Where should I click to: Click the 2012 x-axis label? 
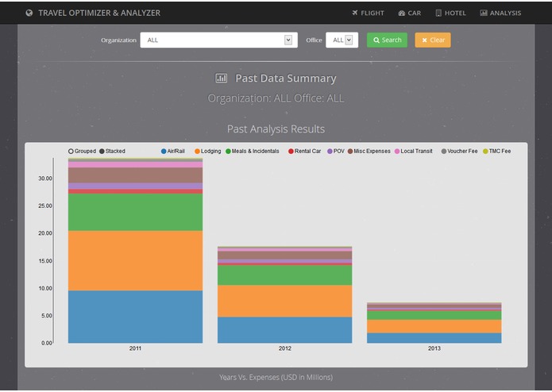tap(285, 348)
